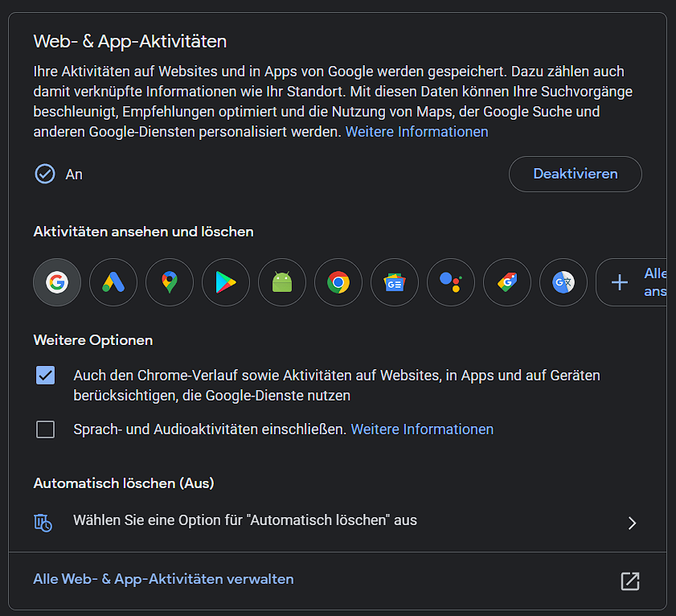Open Google Shopping activity icon
Image resolution: width=676 pixels, height=616 pixels.
point(507,282)
